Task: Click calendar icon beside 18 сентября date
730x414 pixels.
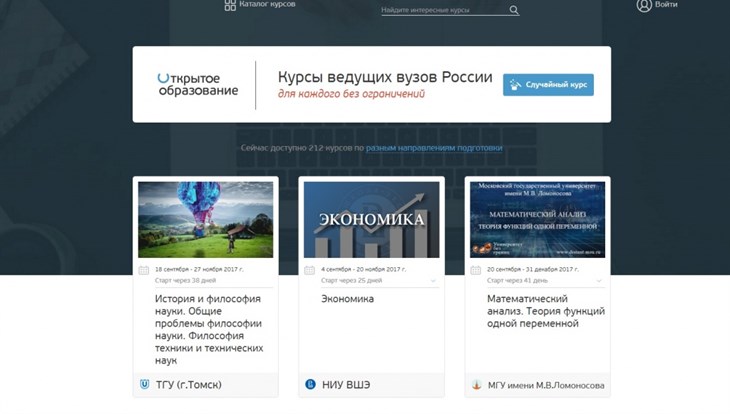Action: [x=144, y=270]
